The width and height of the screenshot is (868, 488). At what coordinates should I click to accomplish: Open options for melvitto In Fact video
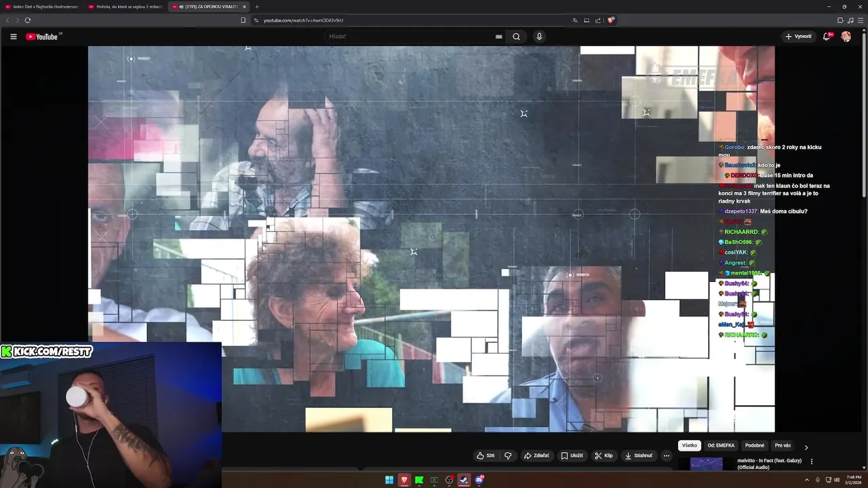811,462
